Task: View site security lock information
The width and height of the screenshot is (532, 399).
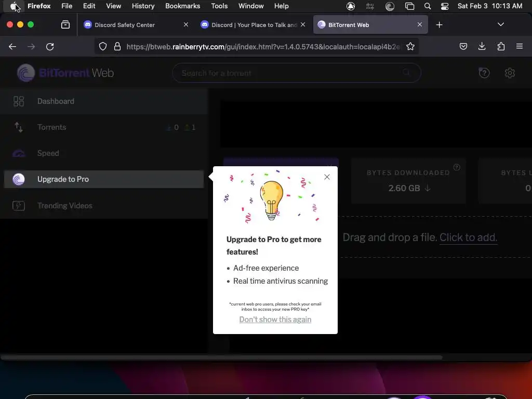Action: coord(117,46)
